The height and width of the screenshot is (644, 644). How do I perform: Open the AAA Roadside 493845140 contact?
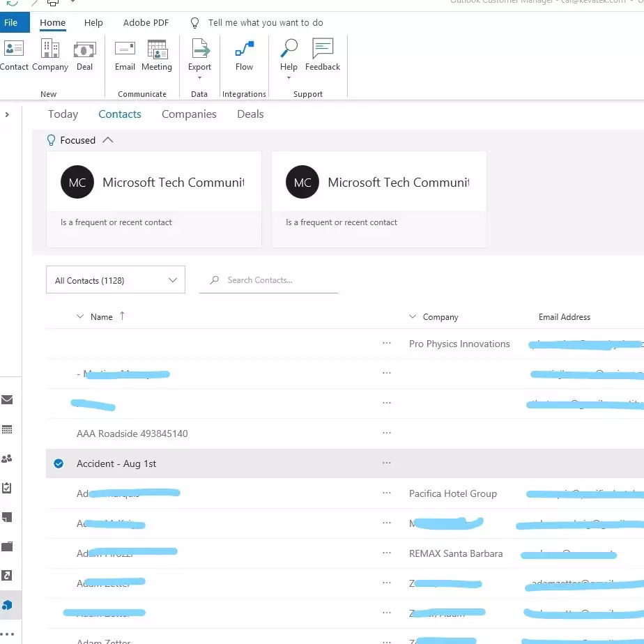tap(132, 434)
